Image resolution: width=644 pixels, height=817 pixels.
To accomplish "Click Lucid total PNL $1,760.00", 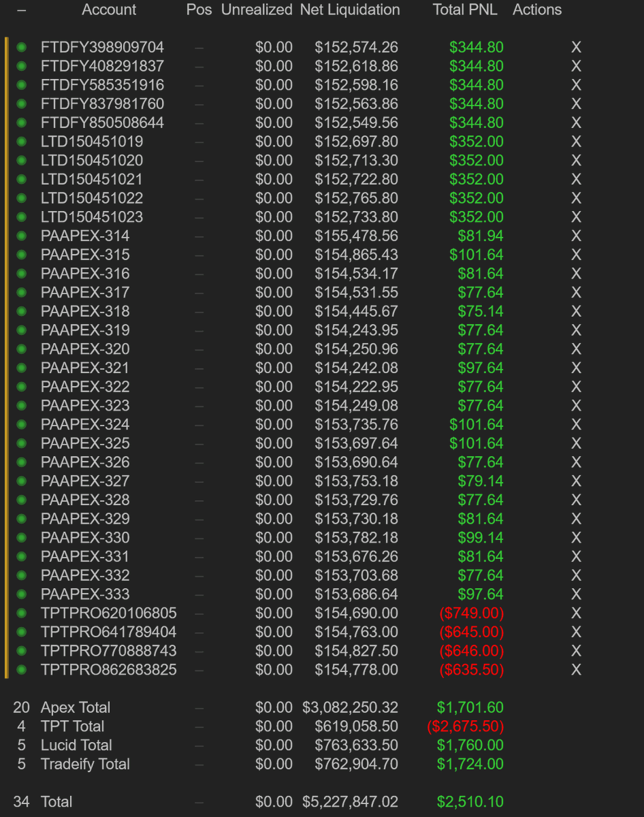I will pos(470,746).
